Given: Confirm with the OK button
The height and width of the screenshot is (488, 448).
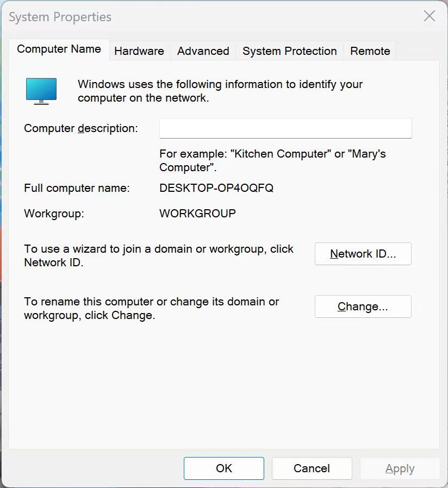Looking at the screenshot, I should [x=223, y=468].
